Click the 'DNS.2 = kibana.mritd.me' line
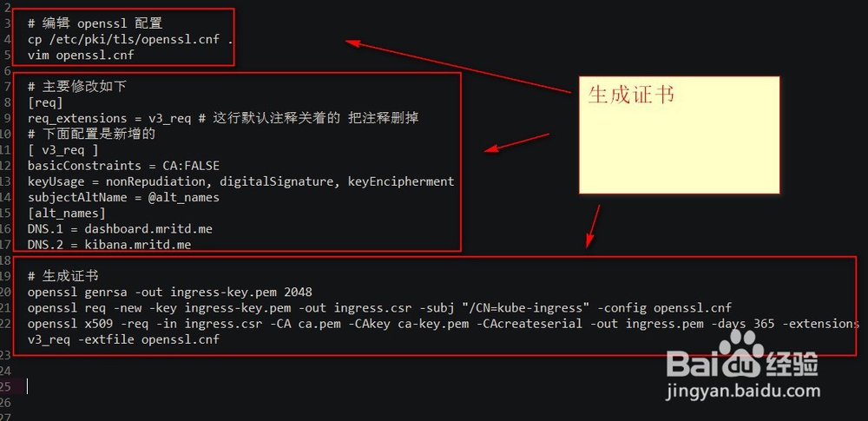The height and width of the screenshot is (421, 868). pos(109,244)
